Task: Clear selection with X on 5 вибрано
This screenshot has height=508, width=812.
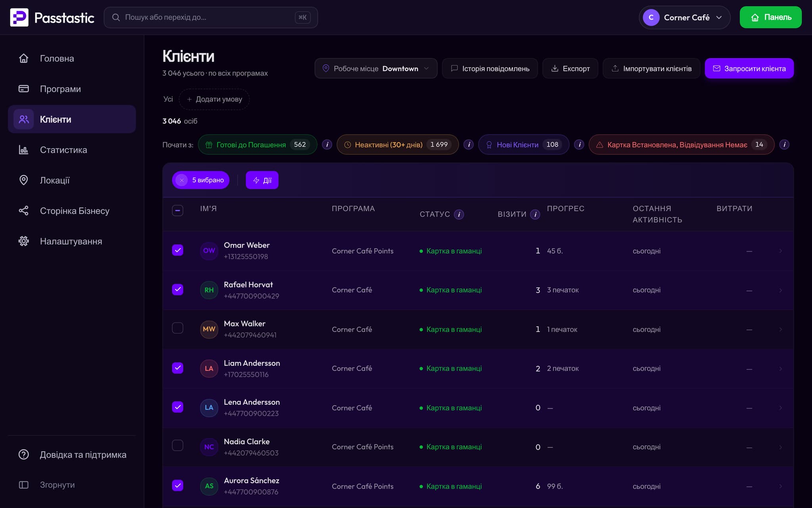Action: pos(182,180)
